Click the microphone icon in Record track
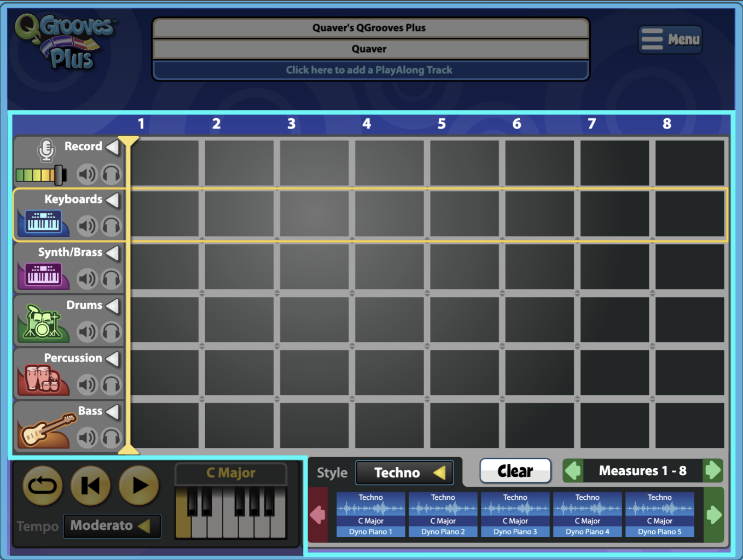This screenshot has width=743, height=560. (46, 150)
